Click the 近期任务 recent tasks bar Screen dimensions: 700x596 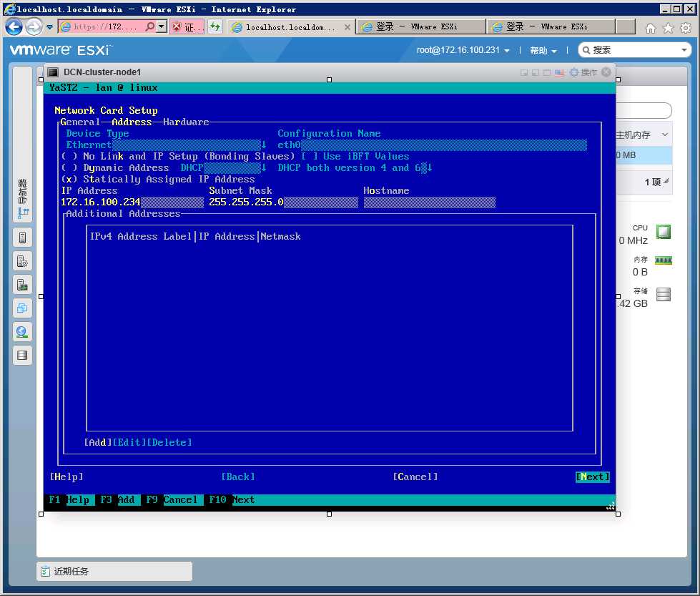pos(114,572)
